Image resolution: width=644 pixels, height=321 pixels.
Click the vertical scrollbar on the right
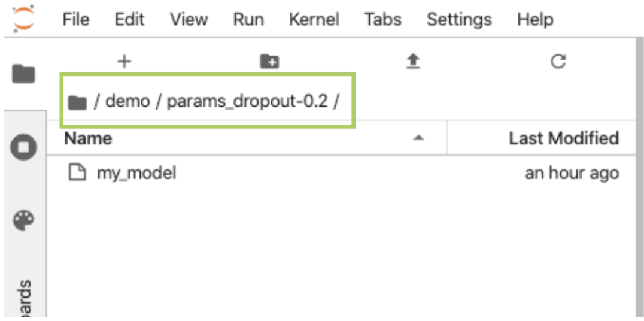(x=639, y=177)
